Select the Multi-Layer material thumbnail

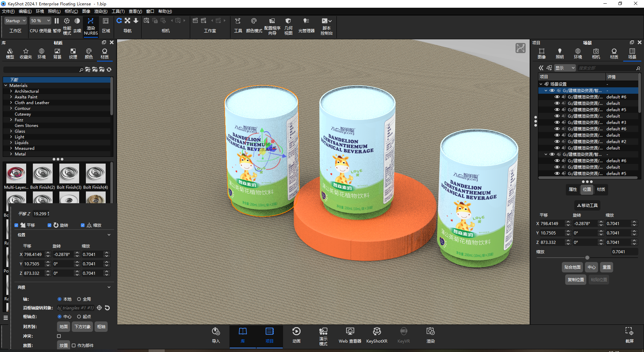(16, 173)
